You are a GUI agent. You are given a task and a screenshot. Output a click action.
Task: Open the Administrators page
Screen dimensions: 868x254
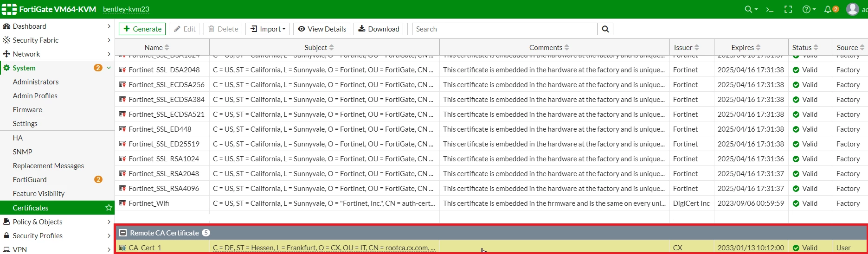(x=36, y=82)
